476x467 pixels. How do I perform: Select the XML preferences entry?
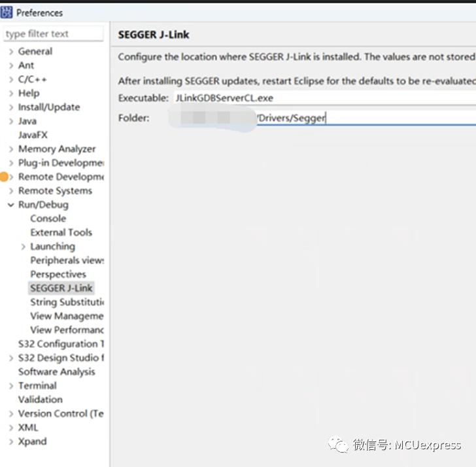(28, 428)
